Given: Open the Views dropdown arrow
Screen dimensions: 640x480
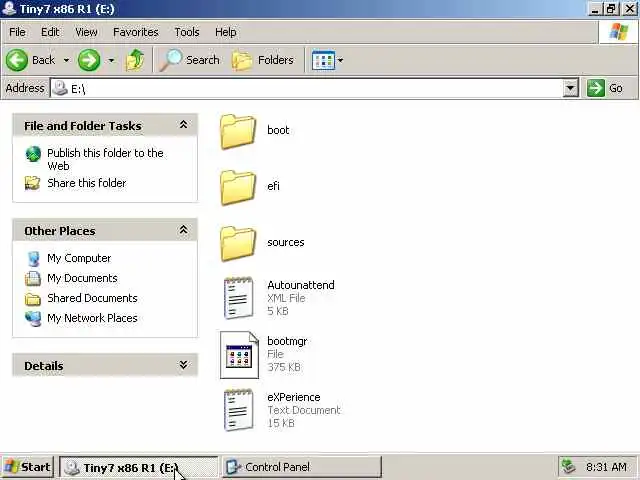Looking at the screenshot, I should (x=340, y=60).
